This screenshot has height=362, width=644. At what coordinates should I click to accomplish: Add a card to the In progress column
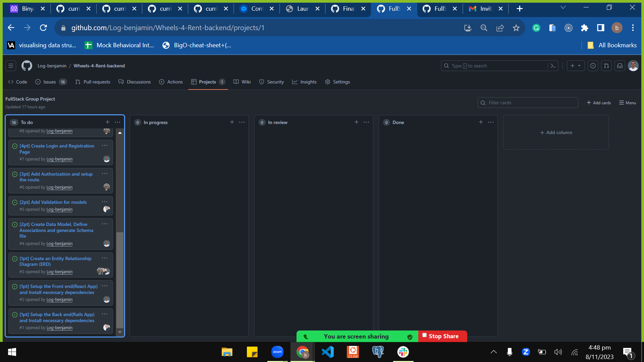[x=232, y=122]
